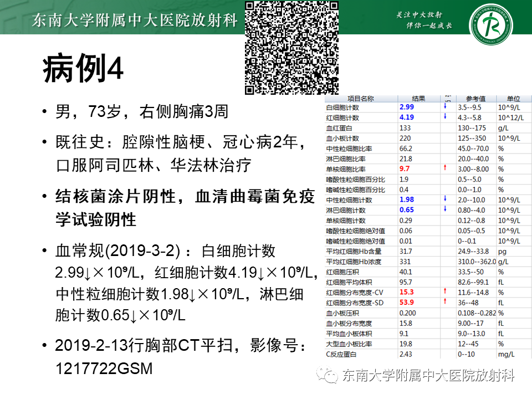Click the blue result value 1.98 in table
The image size is (532, 399).
[406, 199]
